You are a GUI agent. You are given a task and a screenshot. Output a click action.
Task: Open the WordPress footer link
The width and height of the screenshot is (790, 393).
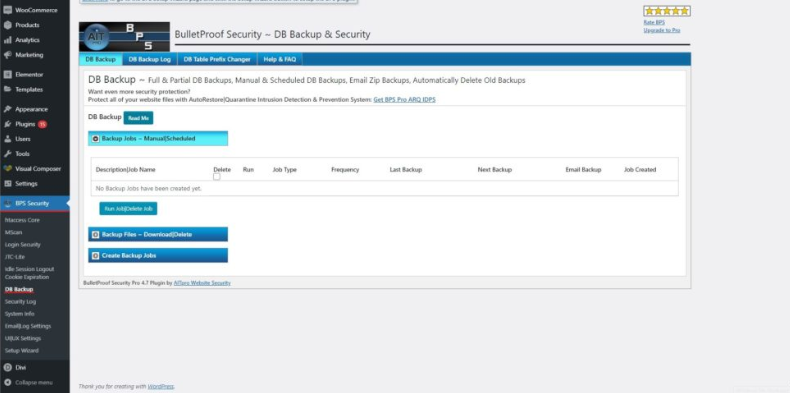[161, 386]
